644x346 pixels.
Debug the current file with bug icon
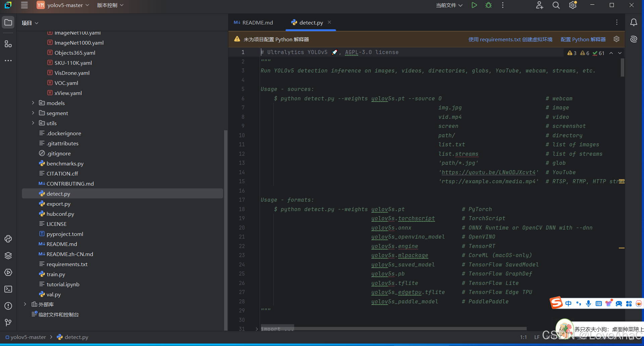coord(489,5)
